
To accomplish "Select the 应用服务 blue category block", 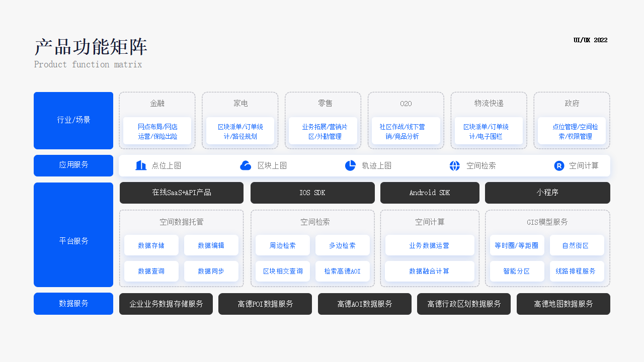I will 73,165.
